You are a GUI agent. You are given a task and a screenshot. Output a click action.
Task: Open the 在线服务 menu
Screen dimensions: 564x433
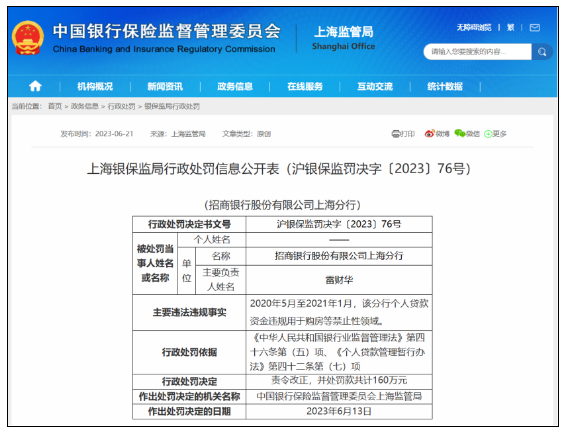[305, 86]
